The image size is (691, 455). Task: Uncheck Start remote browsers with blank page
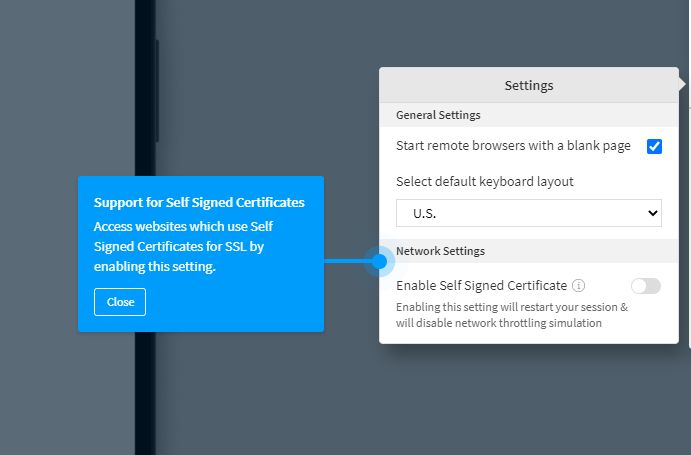click(x=654, y=146)
